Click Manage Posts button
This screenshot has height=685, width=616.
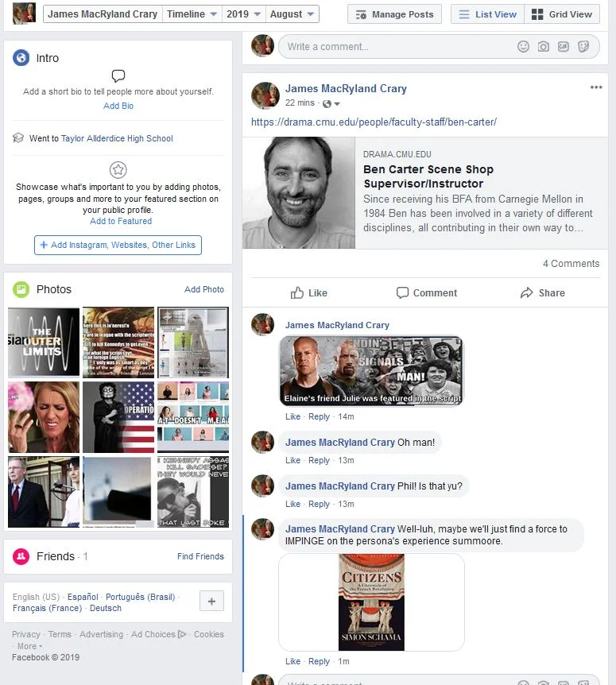pos(394,14)
